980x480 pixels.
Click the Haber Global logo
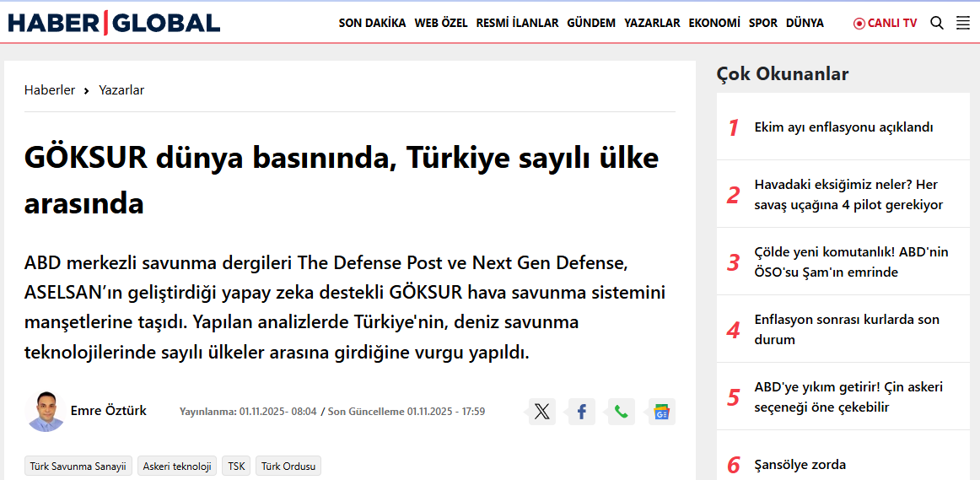point(114,23)
